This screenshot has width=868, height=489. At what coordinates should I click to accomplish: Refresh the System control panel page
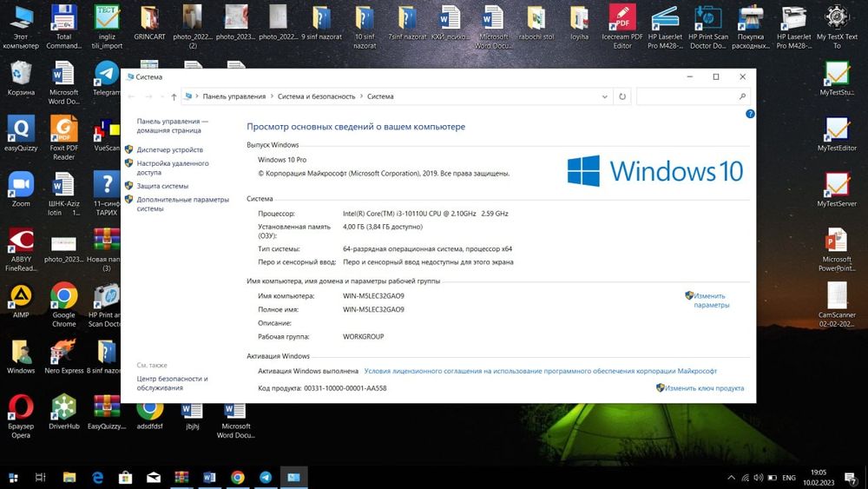[622, 96]
